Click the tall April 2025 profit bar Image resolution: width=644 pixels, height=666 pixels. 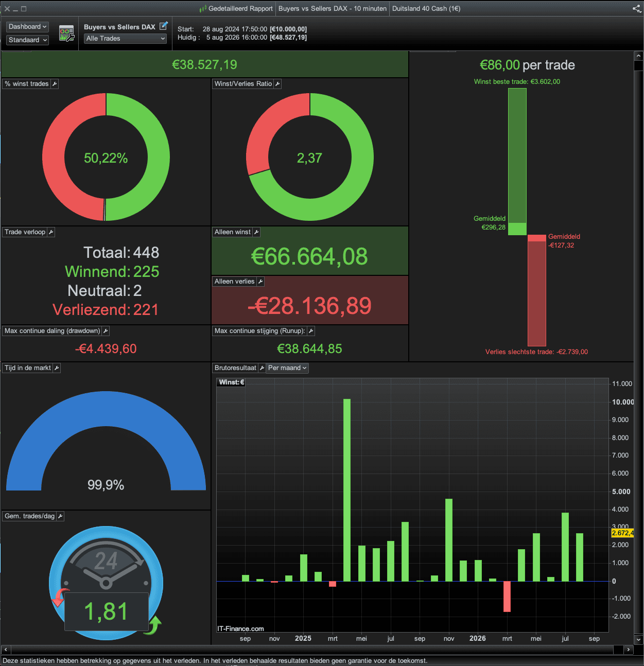coord(347,490)
